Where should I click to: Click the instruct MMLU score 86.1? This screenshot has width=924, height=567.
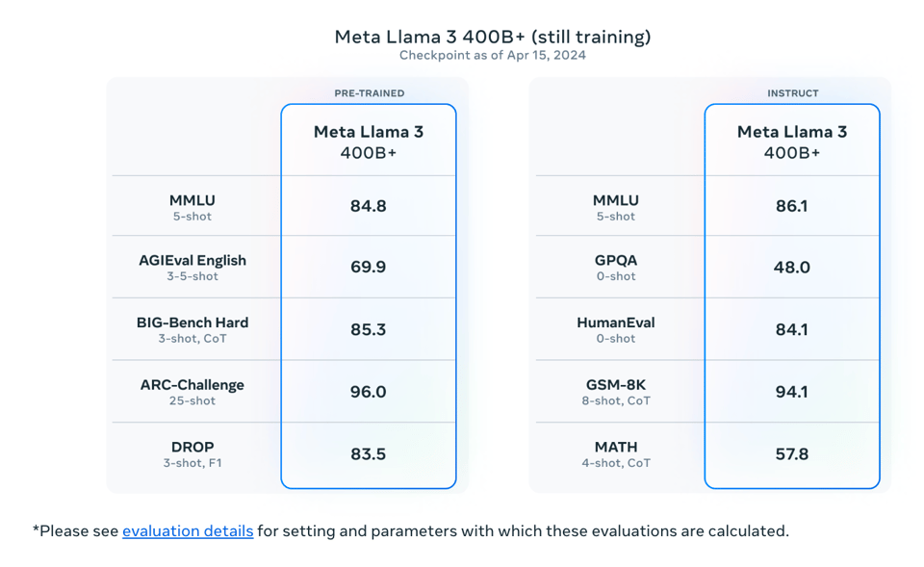[x=792, y=206]
